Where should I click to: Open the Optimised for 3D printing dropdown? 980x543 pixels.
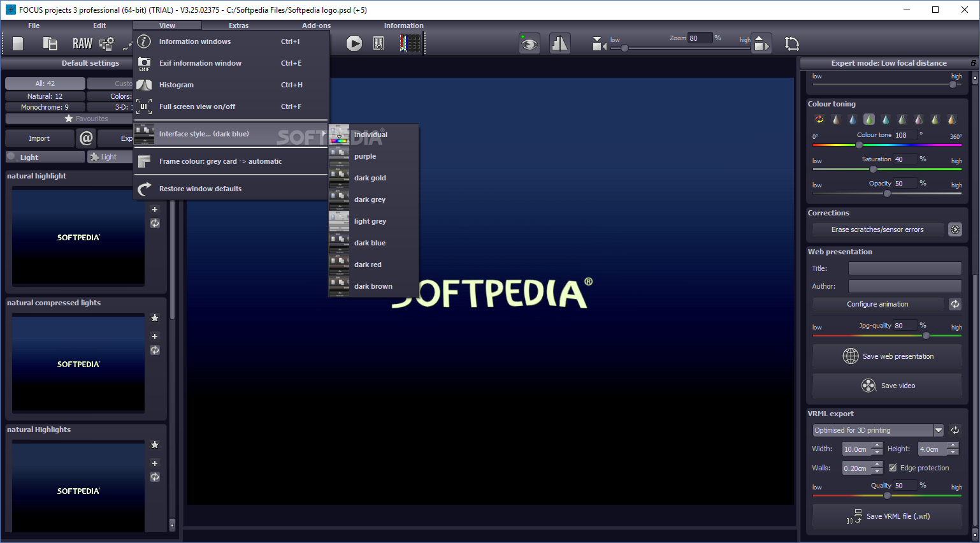[878, 430]
